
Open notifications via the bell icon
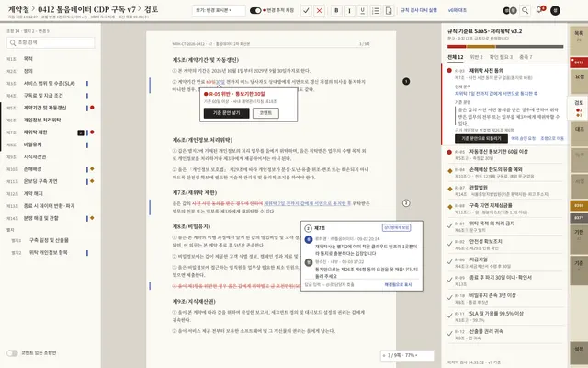[x=539, y=10]
